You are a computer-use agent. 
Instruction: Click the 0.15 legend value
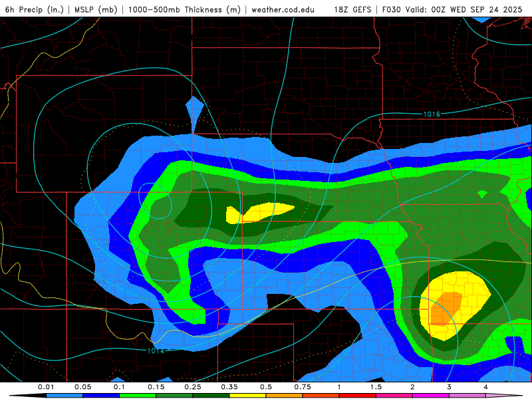156,387
